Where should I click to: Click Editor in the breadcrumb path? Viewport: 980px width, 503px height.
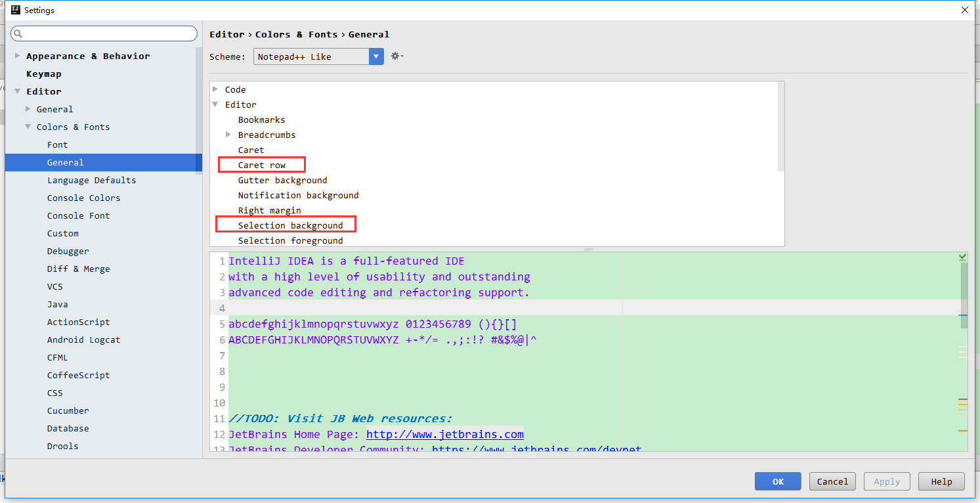click(x=227, y=34)
